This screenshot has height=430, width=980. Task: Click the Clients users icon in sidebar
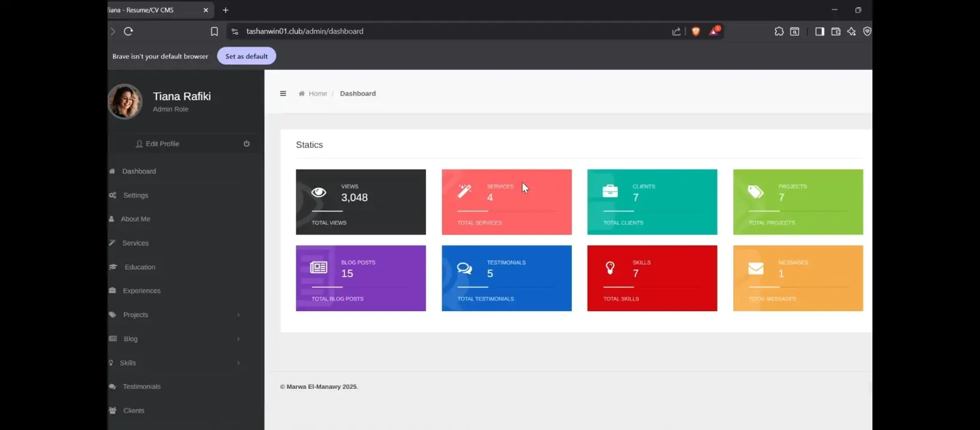(x=112, y=410)
